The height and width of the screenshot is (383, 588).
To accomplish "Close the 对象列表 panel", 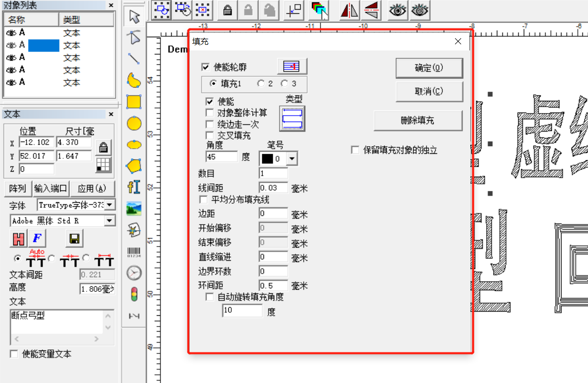I will (x=111, y=5).
